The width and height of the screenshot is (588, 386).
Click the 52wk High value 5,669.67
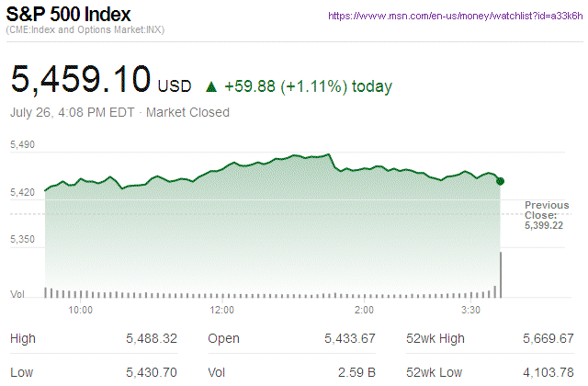click(548, 339)
